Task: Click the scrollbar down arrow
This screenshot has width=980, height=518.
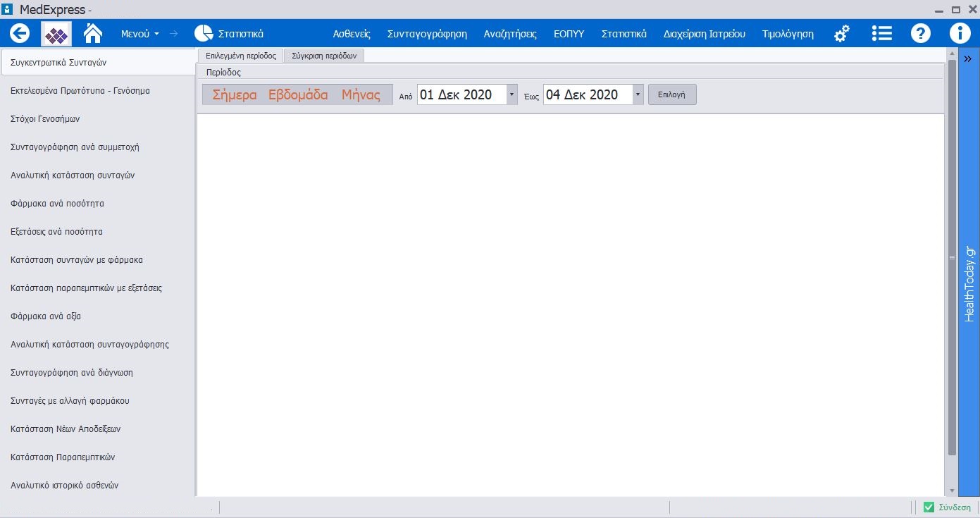Action: point(952,491)
